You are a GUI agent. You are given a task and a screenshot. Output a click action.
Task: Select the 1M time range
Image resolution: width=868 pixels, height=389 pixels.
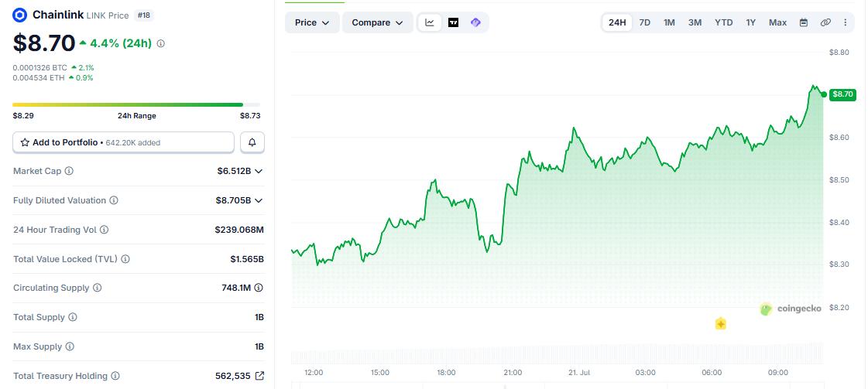pos(669,22)
